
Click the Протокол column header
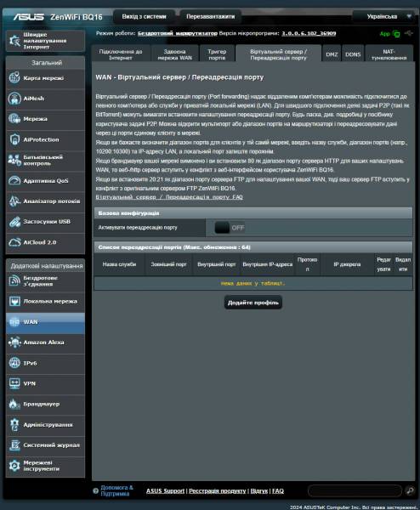coord(308,264)
